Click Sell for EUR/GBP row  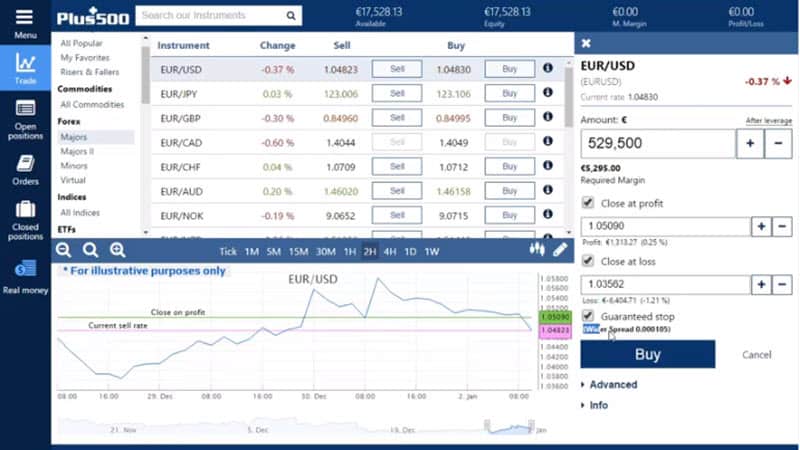coord(397,118)
